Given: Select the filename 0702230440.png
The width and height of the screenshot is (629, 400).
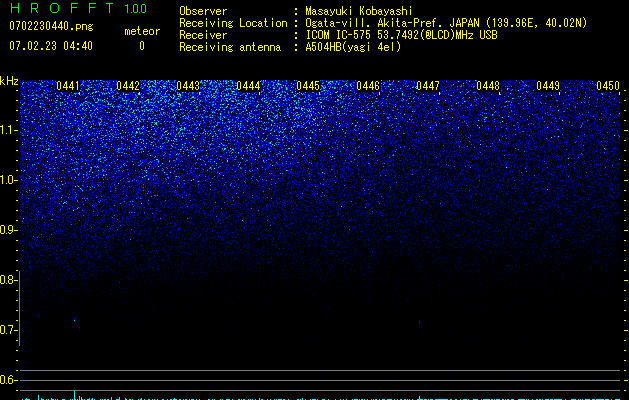Looking at the screenshot, I should (51, 26).
